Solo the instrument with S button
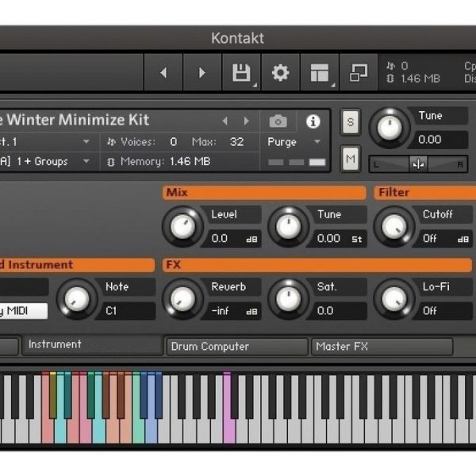This screenshot has width=476, height=476. (x=351, y=122)
